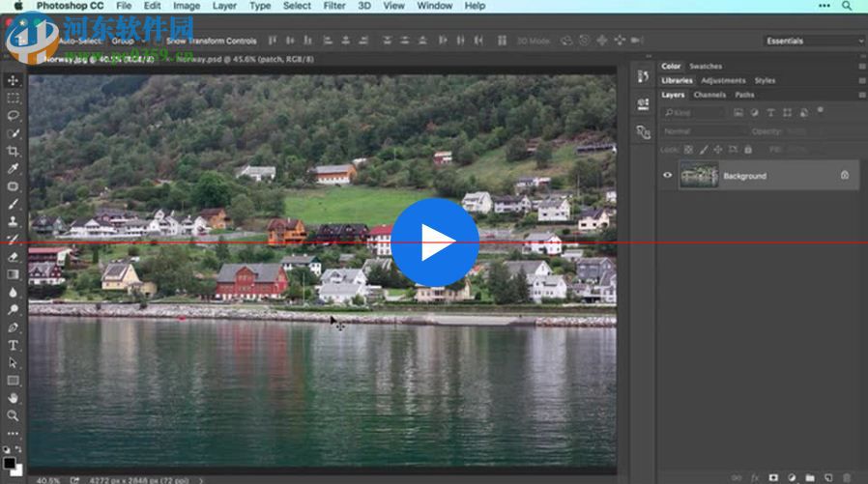The width and height of the screenshot is (868, 484).
Task: Open the Layer menu
Action: pyautogui.click(x=224, y=6)
